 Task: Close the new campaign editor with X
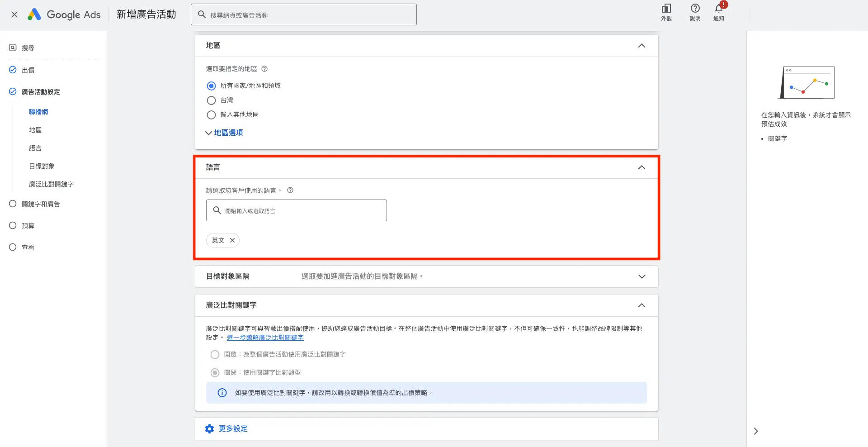click(x=14, y=14)
